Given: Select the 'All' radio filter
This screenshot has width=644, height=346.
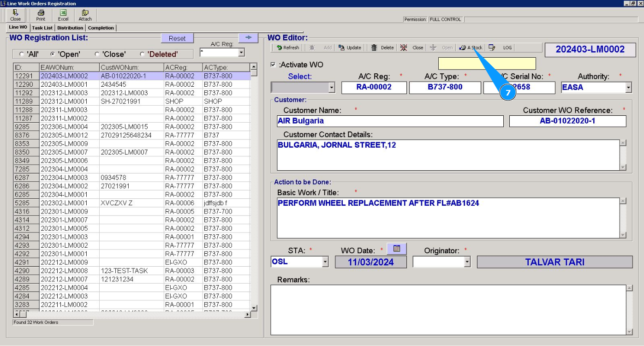Looking at the screenshot, I should (22, 54).
